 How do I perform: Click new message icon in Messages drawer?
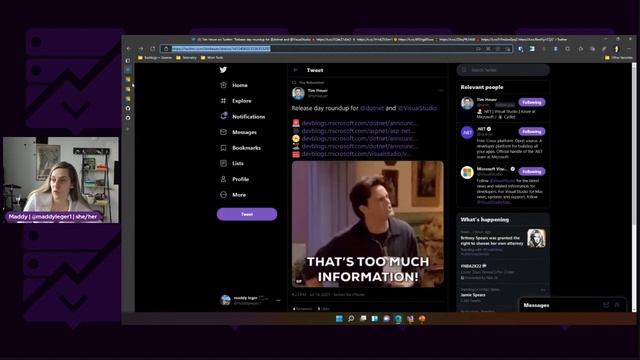[x=606, y=305]
